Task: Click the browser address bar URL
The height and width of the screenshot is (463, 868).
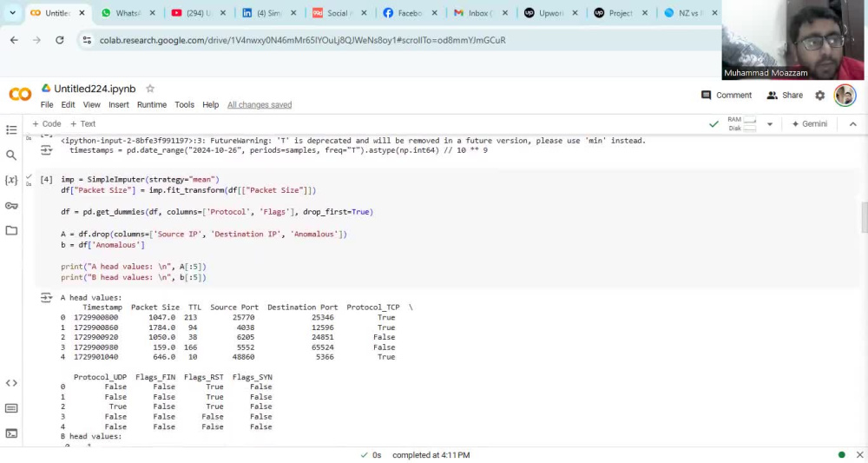Action: click(x=302, y=40)
